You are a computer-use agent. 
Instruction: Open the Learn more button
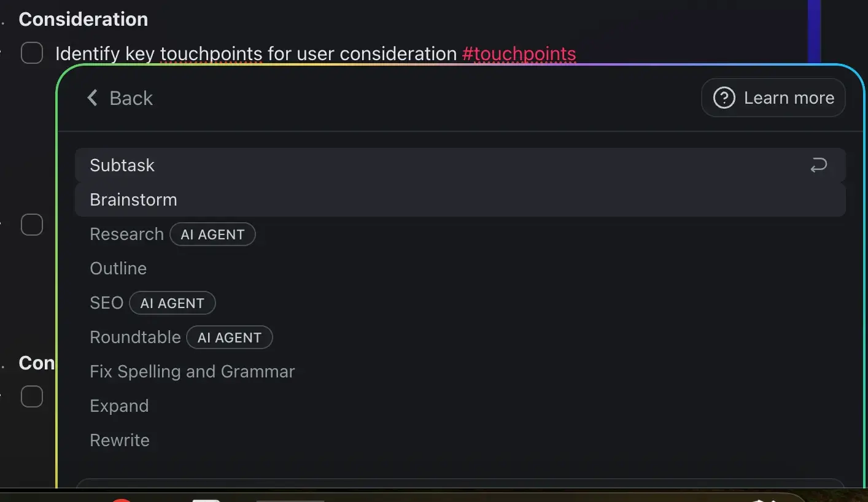coord(773,98)
